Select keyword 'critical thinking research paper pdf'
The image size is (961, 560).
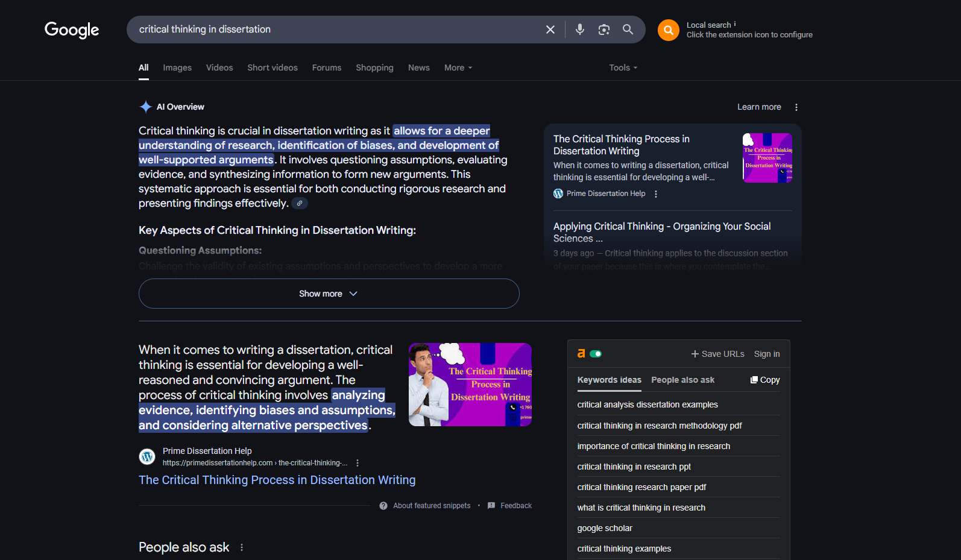pyautogui.click(x=641, y=487)
